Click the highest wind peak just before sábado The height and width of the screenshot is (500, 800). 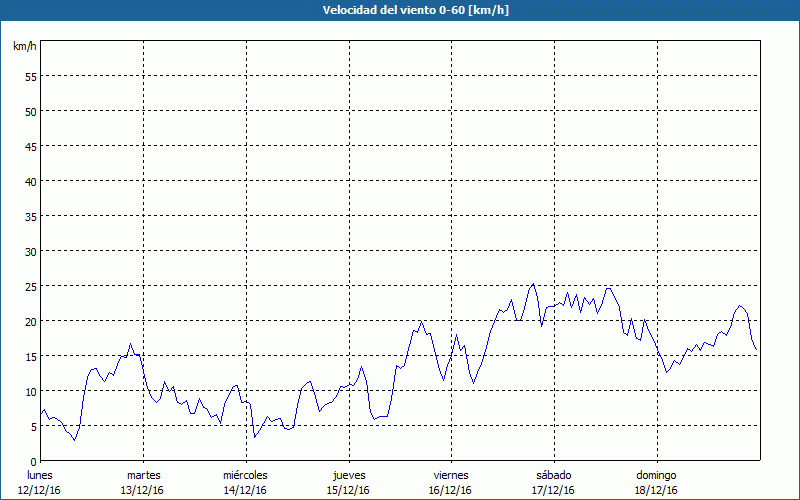533,284
